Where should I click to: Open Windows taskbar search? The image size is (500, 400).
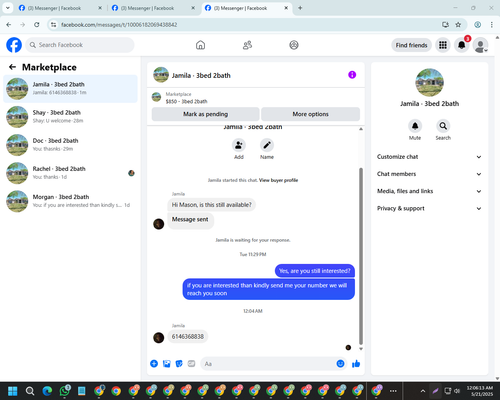(x=30, y=391)
